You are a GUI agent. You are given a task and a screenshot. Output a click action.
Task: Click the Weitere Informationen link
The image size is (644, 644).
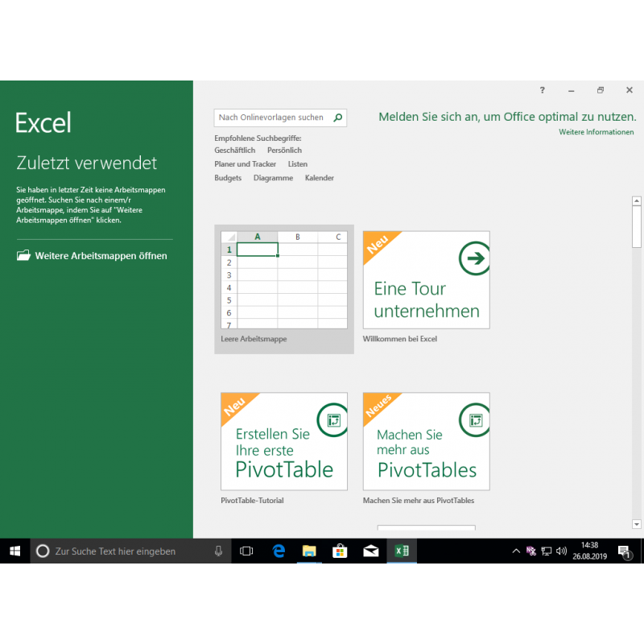click(596, 132)
